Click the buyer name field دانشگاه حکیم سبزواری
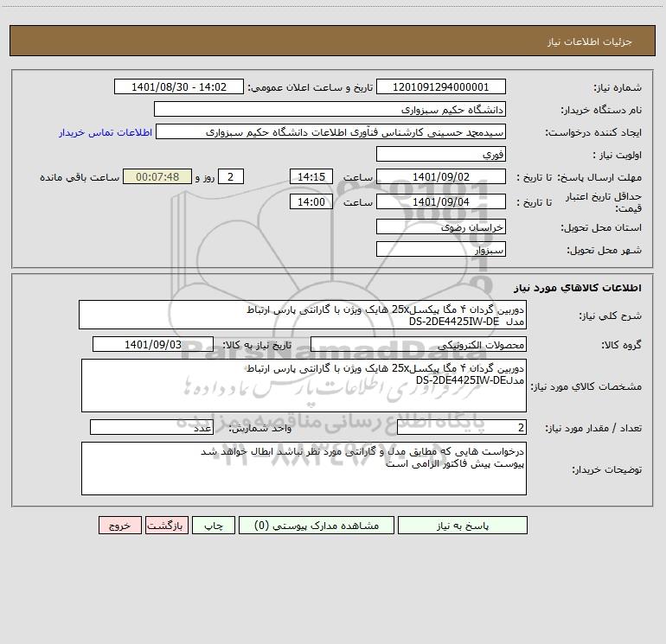The height and width of the screenshot is (644, 666). click(x=330, y=109)
